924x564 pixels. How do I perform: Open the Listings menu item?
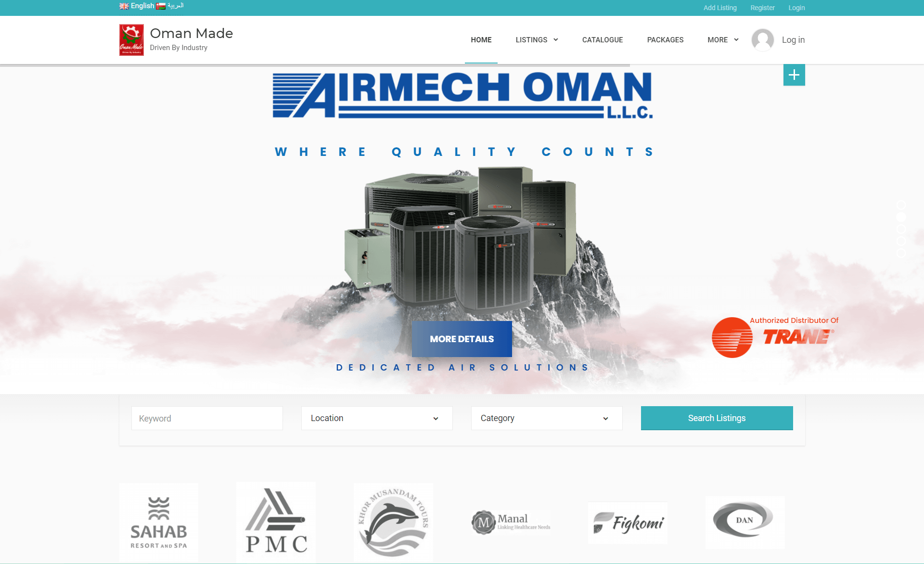coord(531,40)
